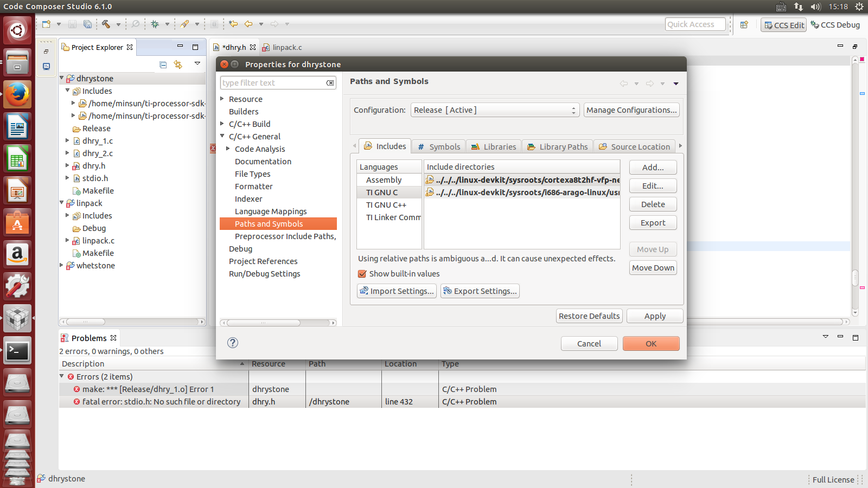Toggle Link with Editor in Project Explorer

point(178,65)
